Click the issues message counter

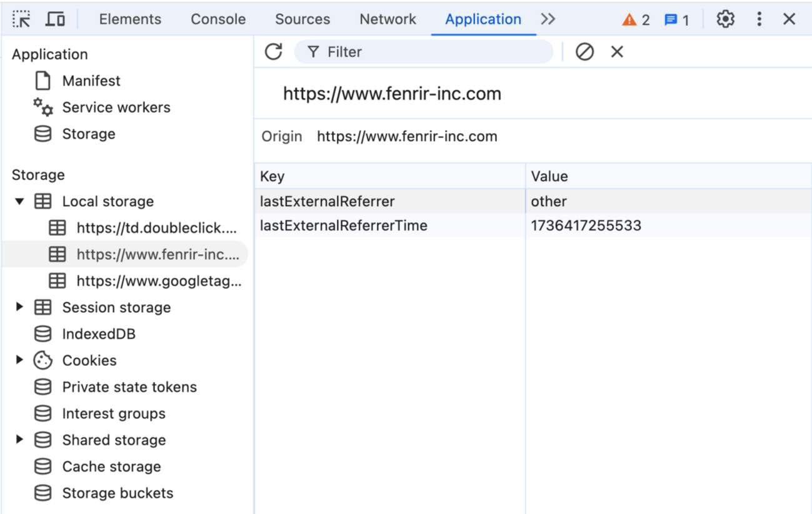677,20
